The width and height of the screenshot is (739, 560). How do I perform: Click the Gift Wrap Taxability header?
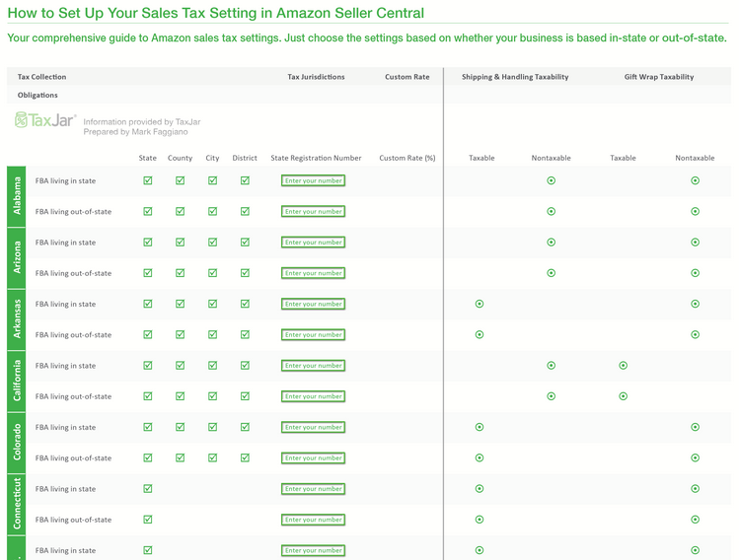click(659, 77)
